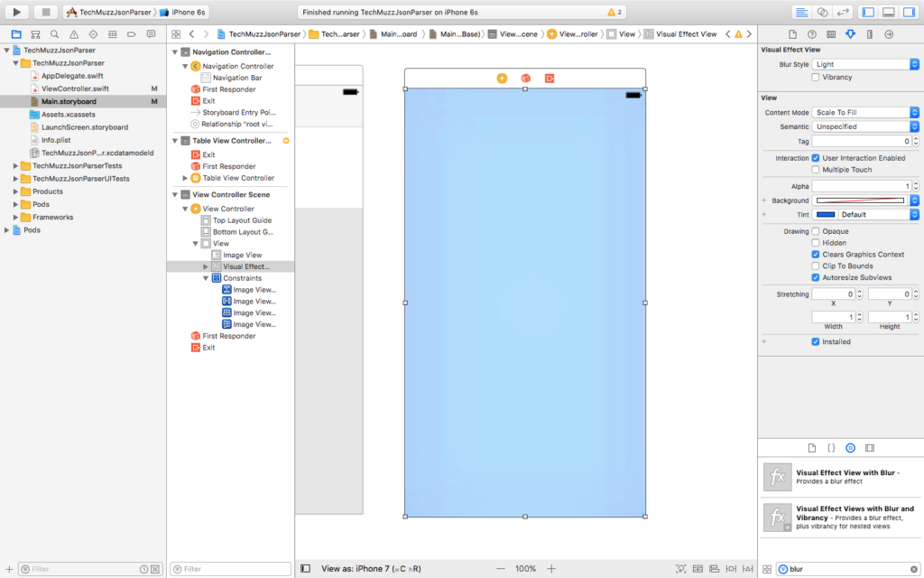The image size is (924, 578).
Task: Click the First Responder cube in the scene dock
Action: pyautogui.click(x=526, y=79)
